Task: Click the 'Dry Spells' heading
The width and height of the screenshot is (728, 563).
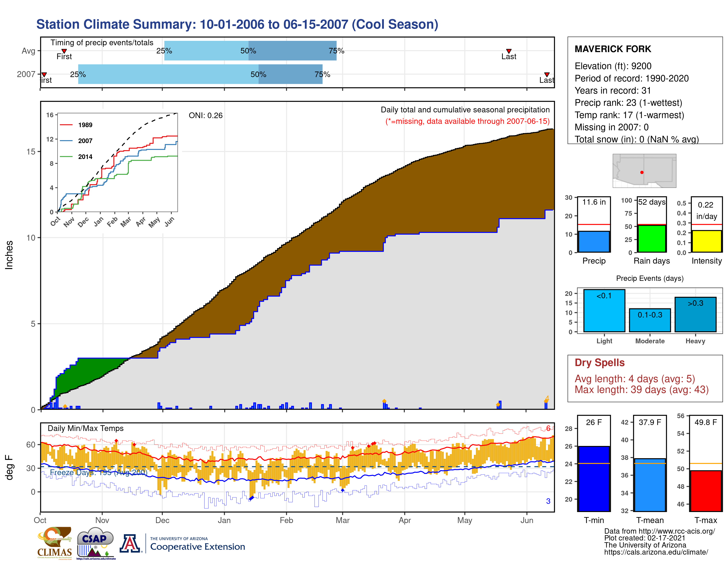Action: [599, 363]
